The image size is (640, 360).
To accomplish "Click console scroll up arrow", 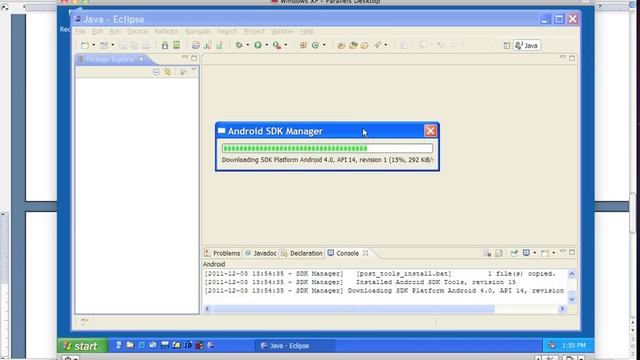I will click(572, 275).
